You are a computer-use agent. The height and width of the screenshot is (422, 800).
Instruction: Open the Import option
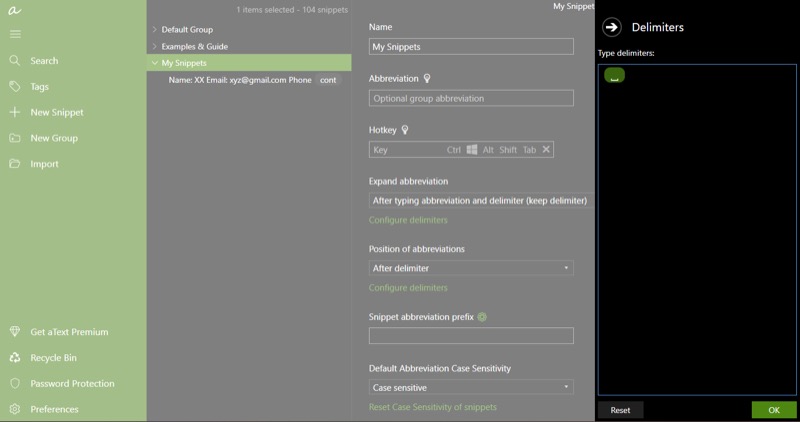44,164
